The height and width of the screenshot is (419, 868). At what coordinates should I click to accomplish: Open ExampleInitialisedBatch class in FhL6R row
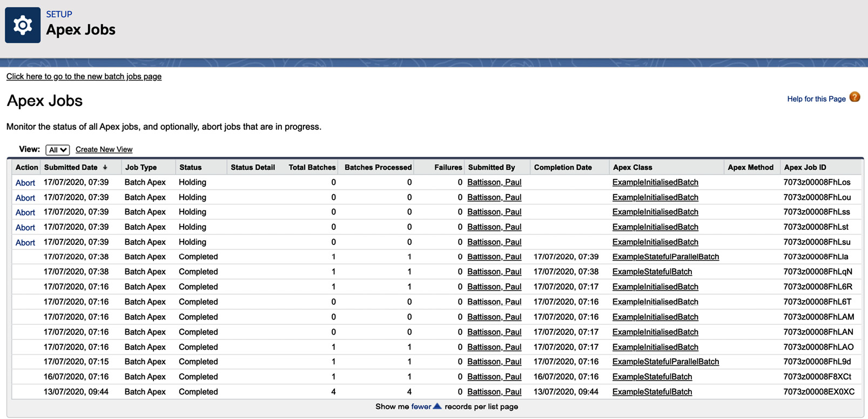pyautogui.click(x=655, y=287)
